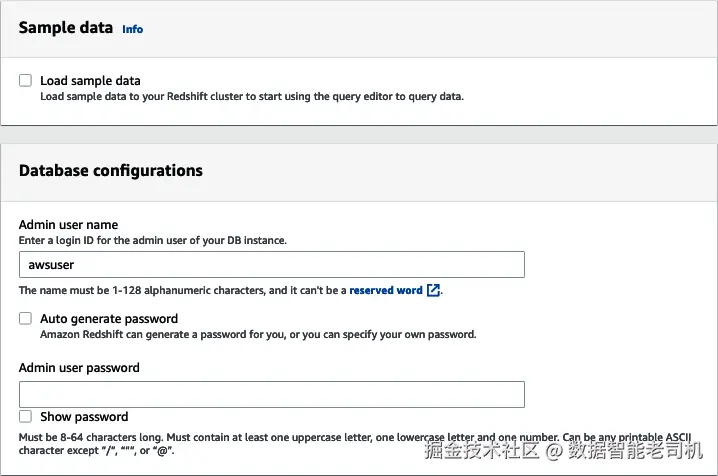
Task: Toggle the Show password checkbox
Action: tap(26, 416)
